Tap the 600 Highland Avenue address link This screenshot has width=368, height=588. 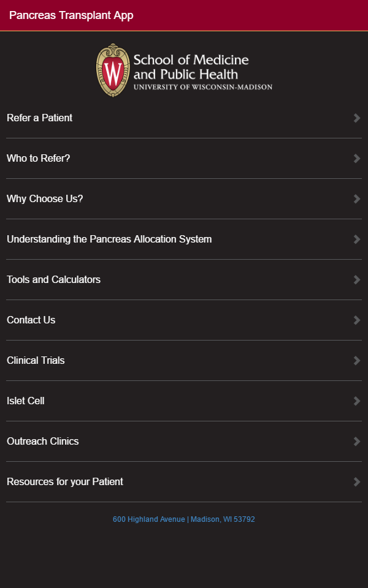coord(184,519)
